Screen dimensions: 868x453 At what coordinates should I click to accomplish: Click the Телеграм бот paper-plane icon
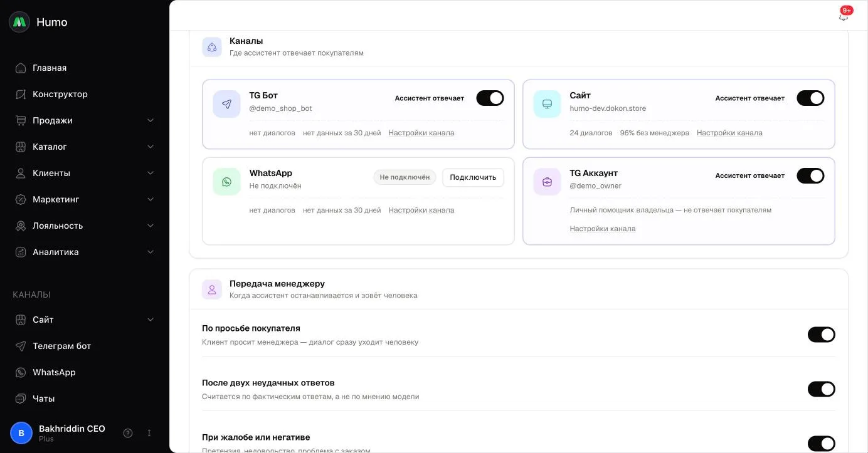(21, 346)
